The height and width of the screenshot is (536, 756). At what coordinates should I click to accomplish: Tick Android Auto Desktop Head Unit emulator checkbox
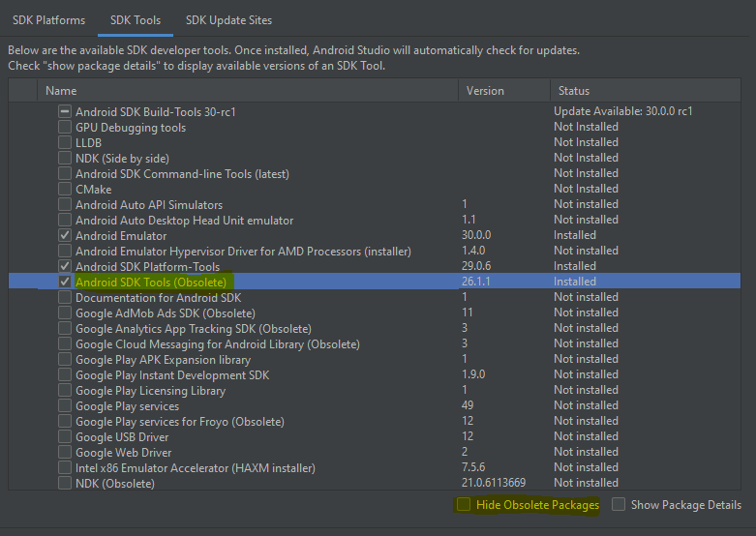[x=65, y=220]
